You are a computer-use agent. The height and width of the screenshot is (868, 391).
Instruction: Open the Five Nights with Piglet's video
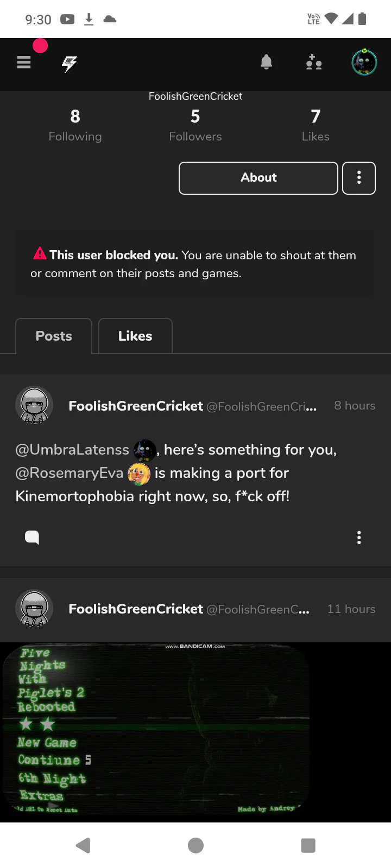156,730
